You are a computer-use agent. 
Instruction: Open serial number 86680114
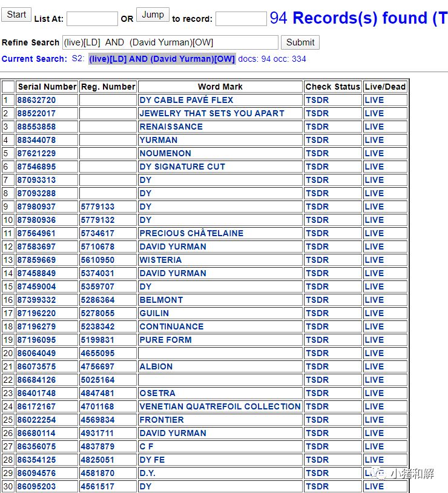36,433
